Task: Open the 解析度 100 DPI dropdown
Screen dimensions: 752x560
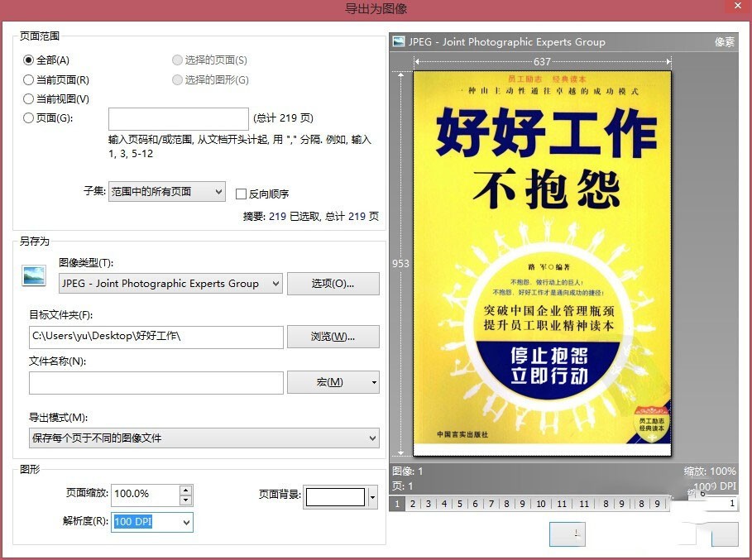Action: click(152, 522)
